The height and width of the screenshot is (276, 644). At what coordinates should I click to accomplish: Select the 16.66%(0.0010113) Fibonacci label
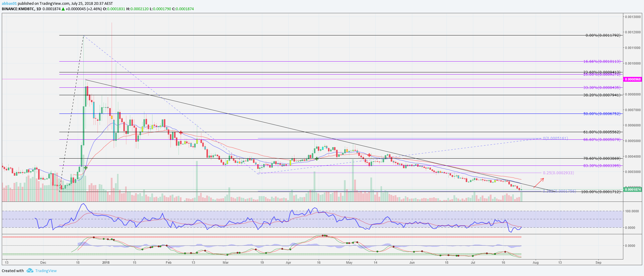tap(602, 62)
